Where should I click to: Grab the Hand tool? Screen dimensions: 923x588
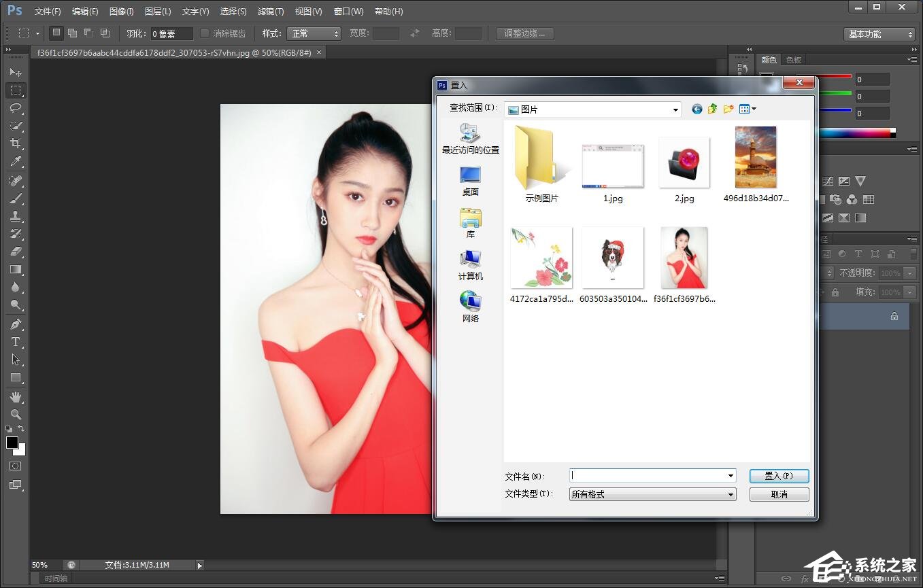(x=15, y=397)
